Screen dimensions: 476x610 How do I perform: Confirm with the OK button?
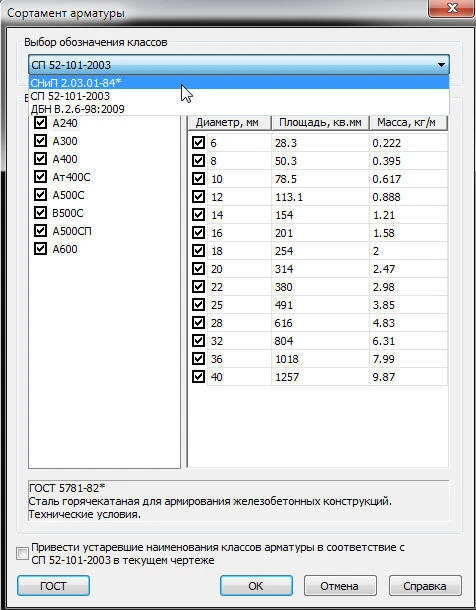pyautogui.click(x=256, y=586)
